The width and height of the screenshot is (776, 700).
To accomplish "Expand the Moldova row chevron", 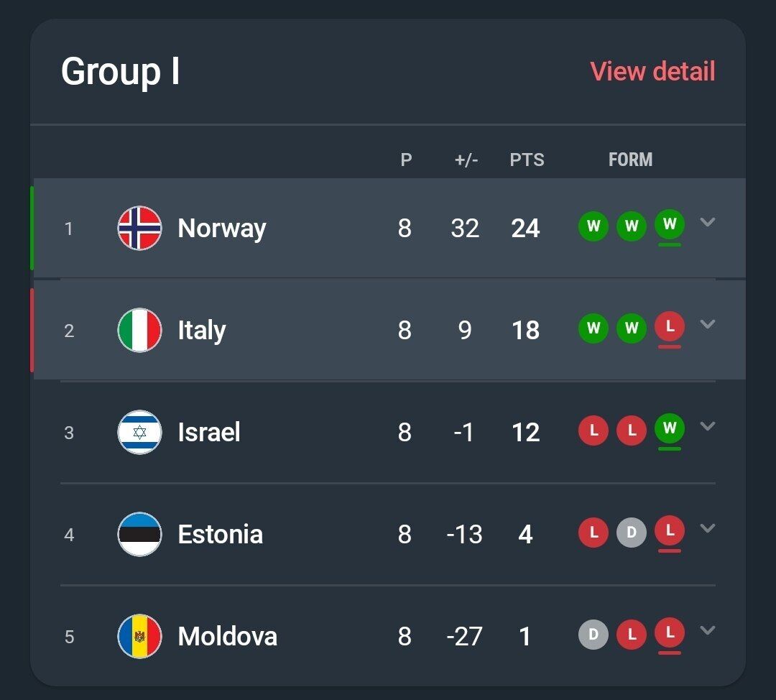I will [708, 630].
